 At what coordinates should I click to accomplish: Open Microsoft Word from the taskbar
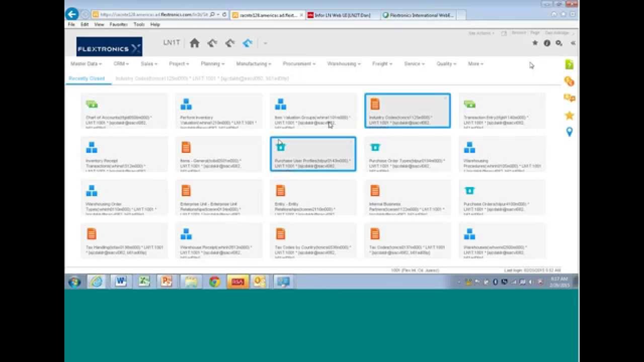click(121, 282)
